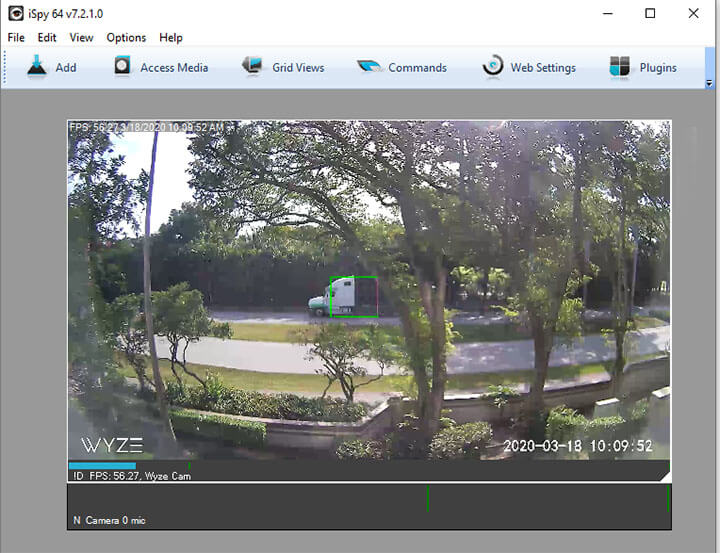
Task: Click the Add camera toolbar icon
Action: tap(38, 67)
